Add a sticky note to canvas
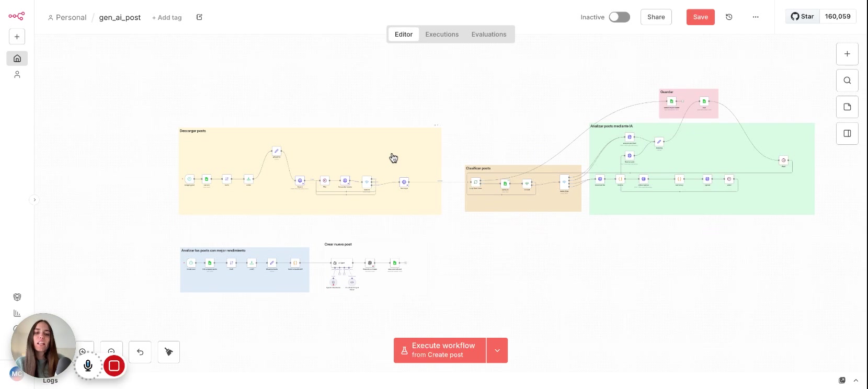Viewport: 868px width, 389px height. click(x=847, y=107)
